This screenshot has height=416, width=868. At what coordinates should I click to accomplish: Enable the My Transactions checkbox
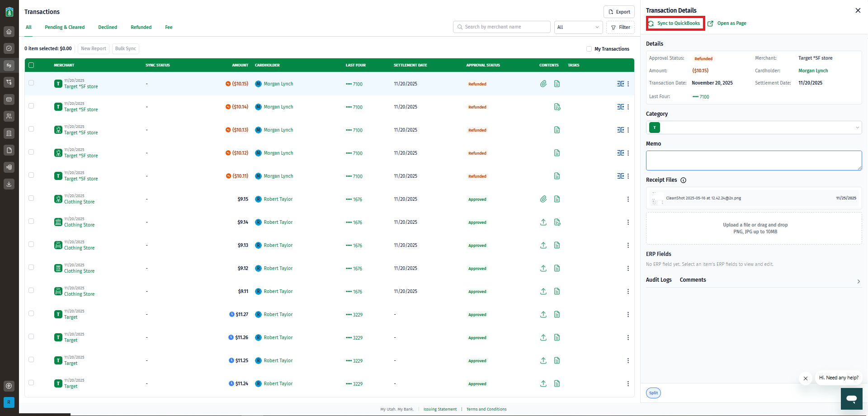pyautogui.click(x=589, y=49)
